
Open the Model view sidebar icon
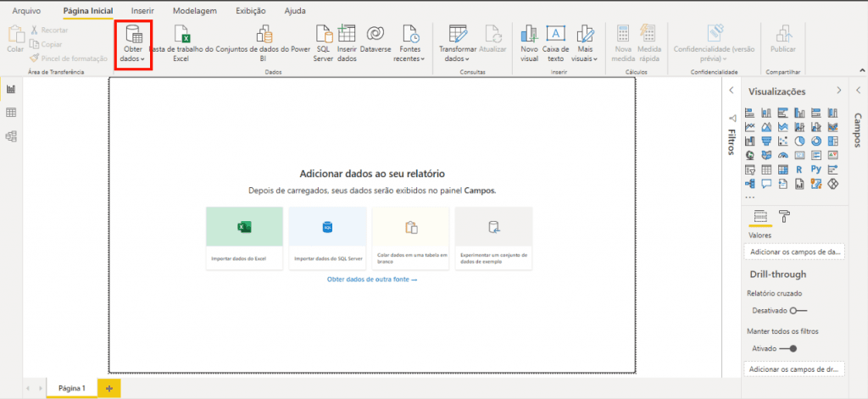tap(12, 136)
